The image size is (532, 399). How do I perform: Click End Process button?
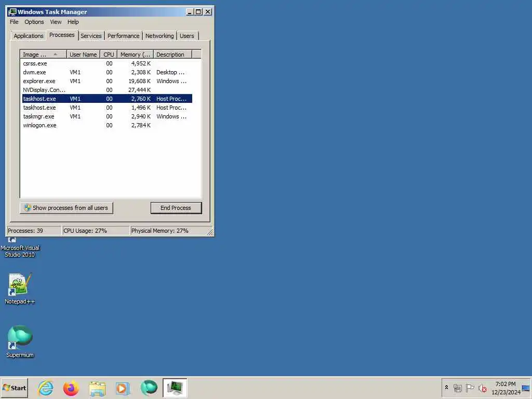point(176,208)
